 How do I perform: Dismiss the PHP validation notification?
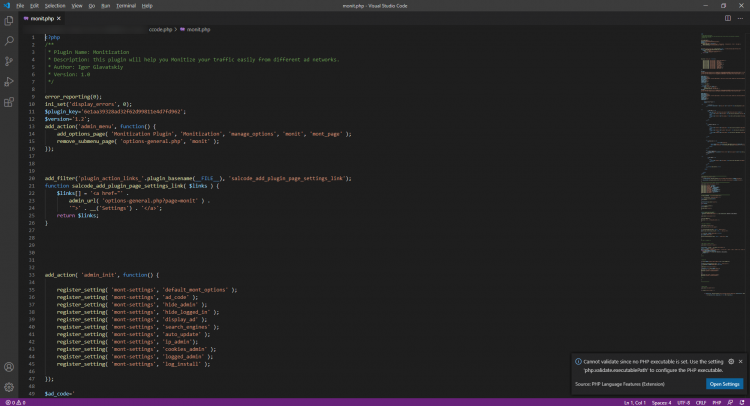[740, 362]
